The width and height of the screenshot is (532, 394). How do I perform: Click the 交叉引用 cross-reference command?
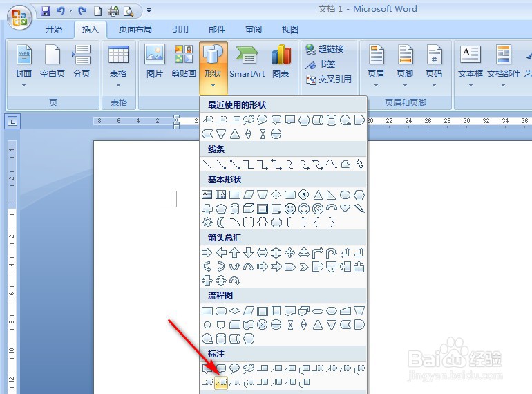[328, 79]
